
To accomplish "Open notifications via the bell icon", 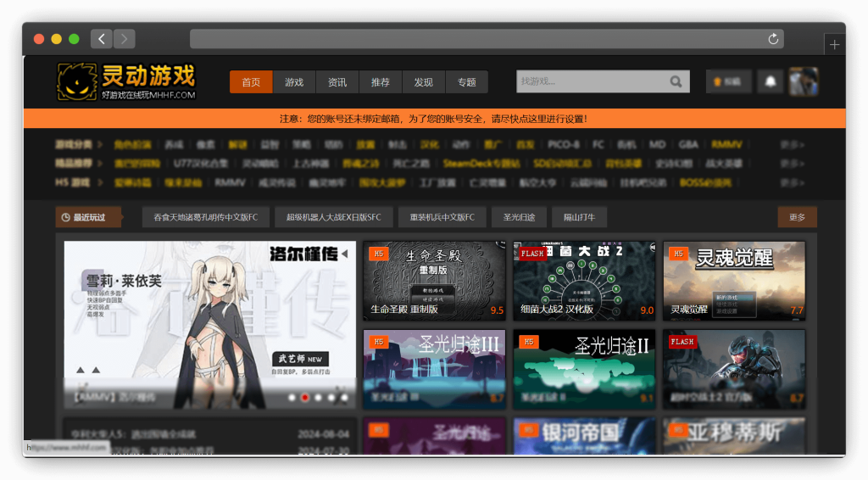I will (770, 81).
